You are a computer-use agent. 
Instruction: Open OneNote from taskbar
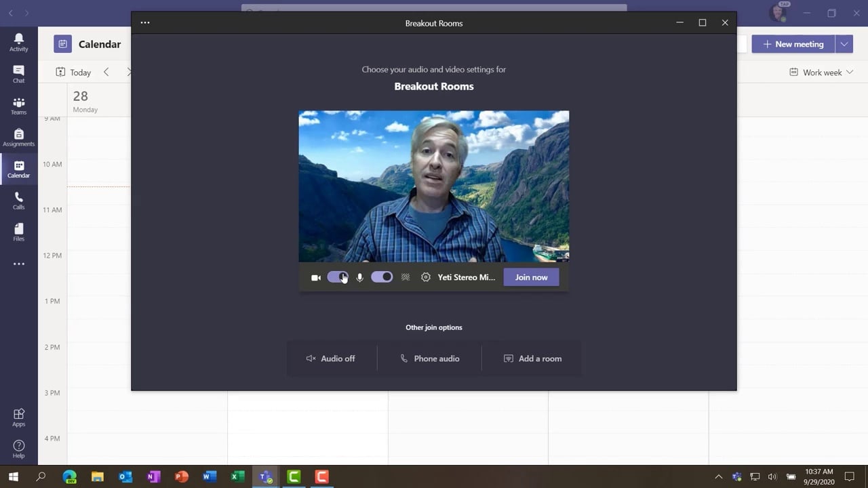click(x=154, y=476)
